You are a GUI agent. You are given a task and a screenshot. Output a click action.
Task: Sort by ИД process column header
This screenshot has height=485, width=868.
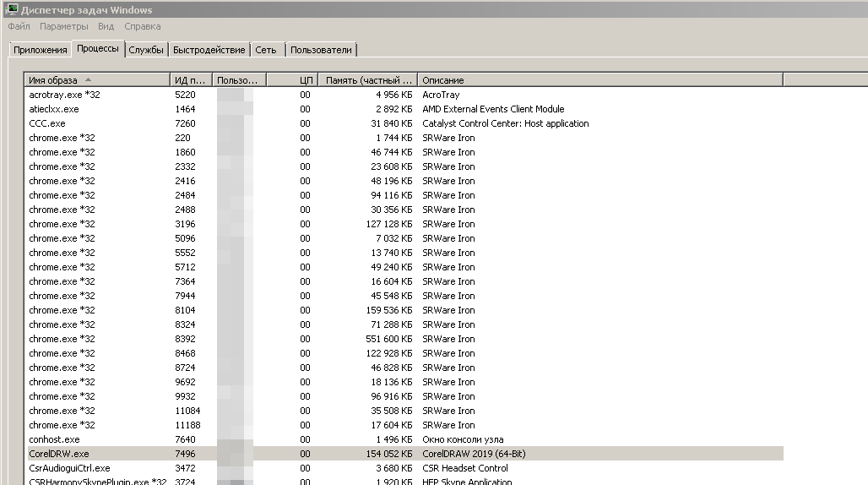191,80
